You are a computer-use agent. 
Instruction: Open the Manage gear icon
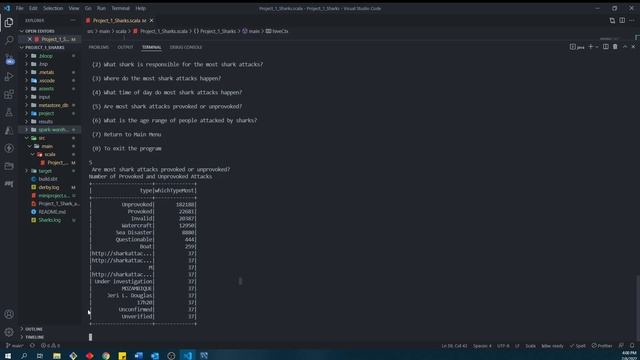point(9,332)
